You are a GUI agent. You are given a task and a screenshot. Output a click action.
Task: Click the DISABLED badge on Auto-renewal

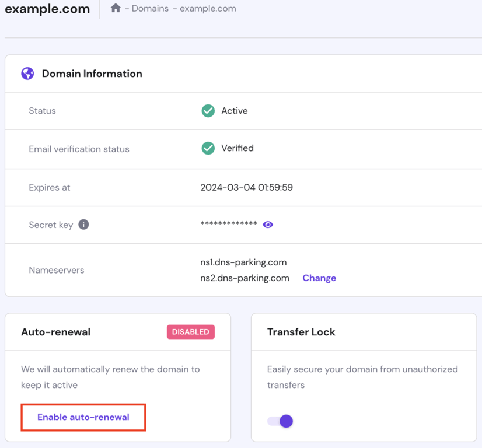point(191,331)
